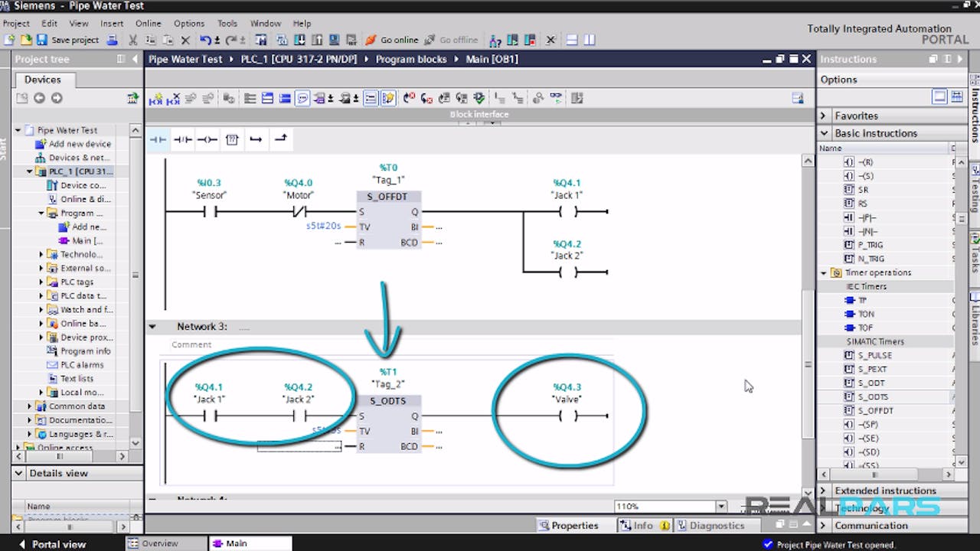Click the cut scissors icon

[133, 40]
